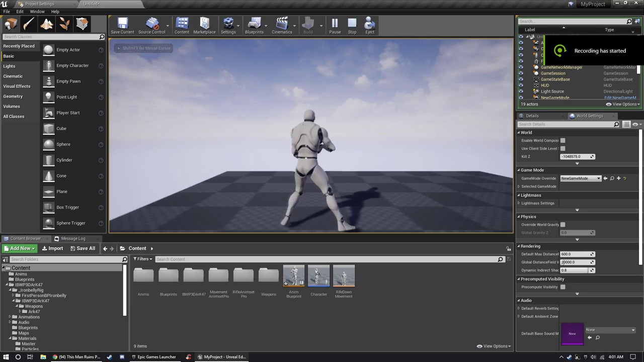Image resolution: width=644 pixels, height=362 pixels.
Task: Click search icon in Content Browser filter bar
Action: pyautogui.click(x=500, y=259)
